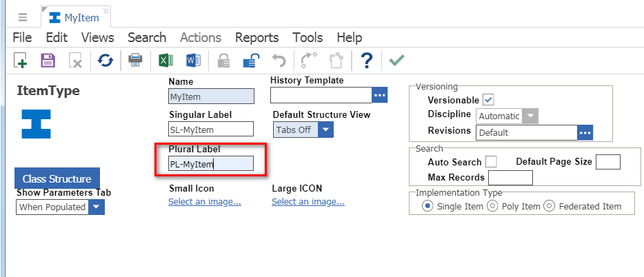Open the Help menu
The height and width of the screenshot is (277, 644).
(350, 38)
